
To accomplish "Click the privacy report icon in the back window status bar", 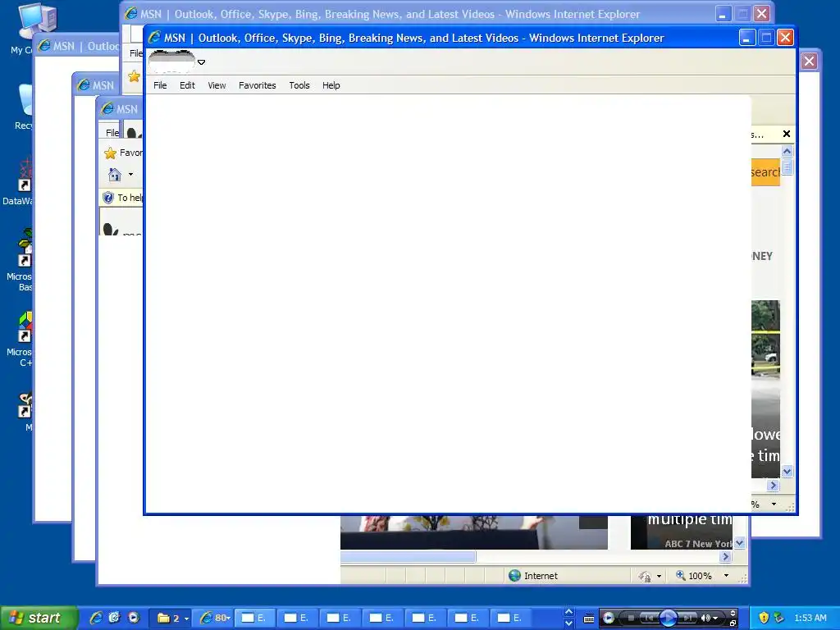I will coord(645,577).
